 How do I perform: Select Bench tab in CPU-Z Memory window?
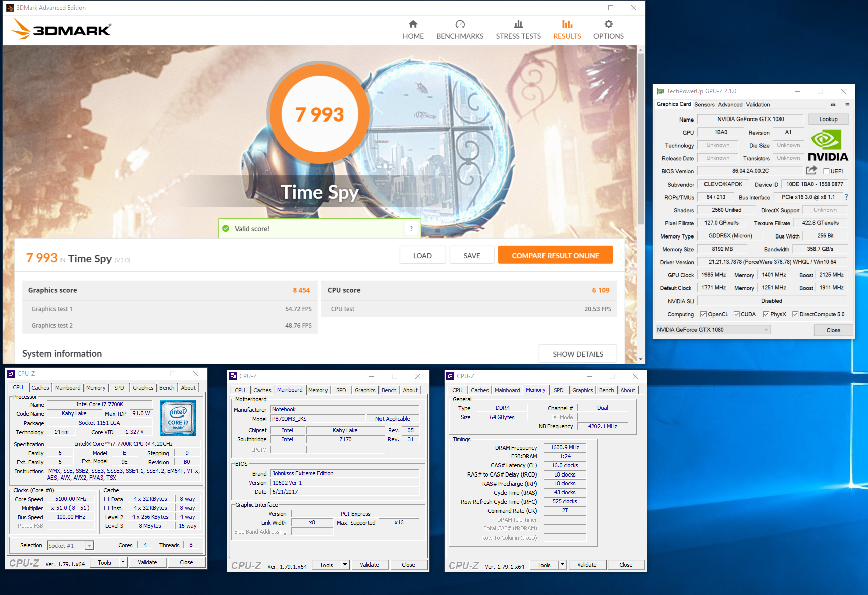[606, 390]
